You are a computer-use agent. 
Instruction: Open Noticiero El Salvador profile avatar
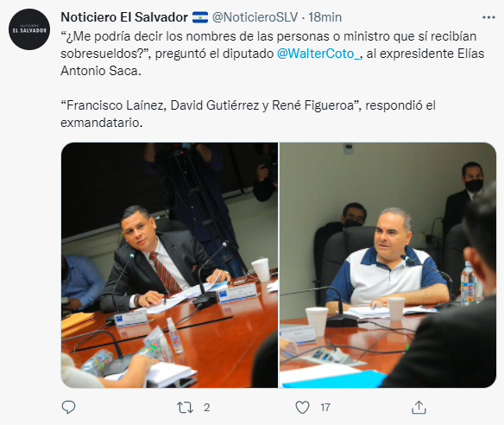tap(29, 29)
